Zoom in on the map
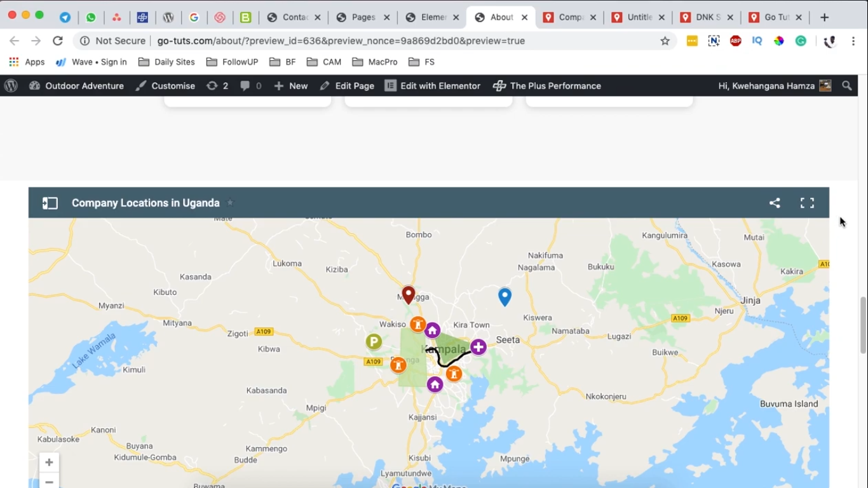Screen dimensions: 868x488 tap(49, 462)
